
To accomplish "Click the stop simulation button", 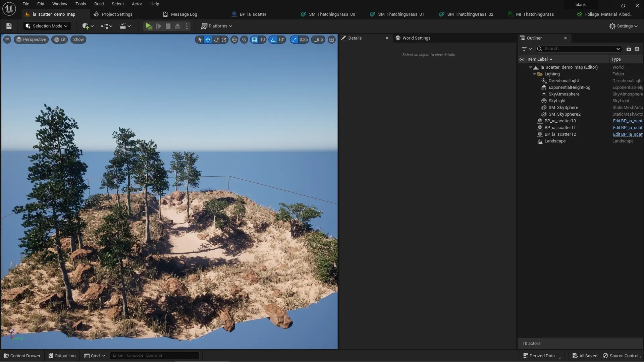I will [168, 26].
